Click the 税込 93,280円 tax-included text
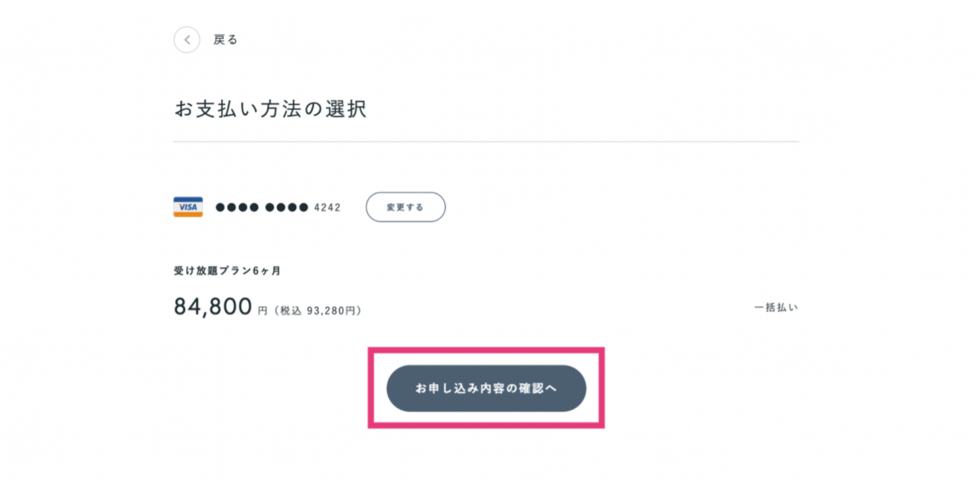 coord(319,310)
